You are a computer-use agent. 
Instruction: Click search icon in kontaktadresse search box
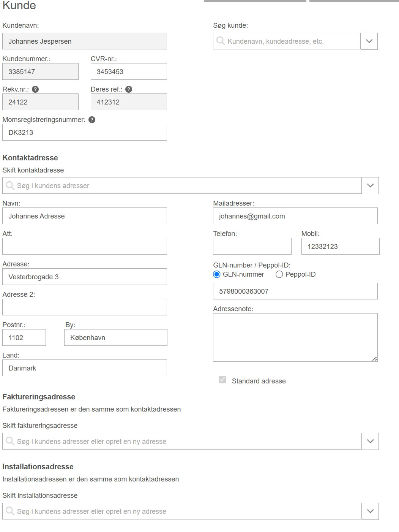coord(10,185)
